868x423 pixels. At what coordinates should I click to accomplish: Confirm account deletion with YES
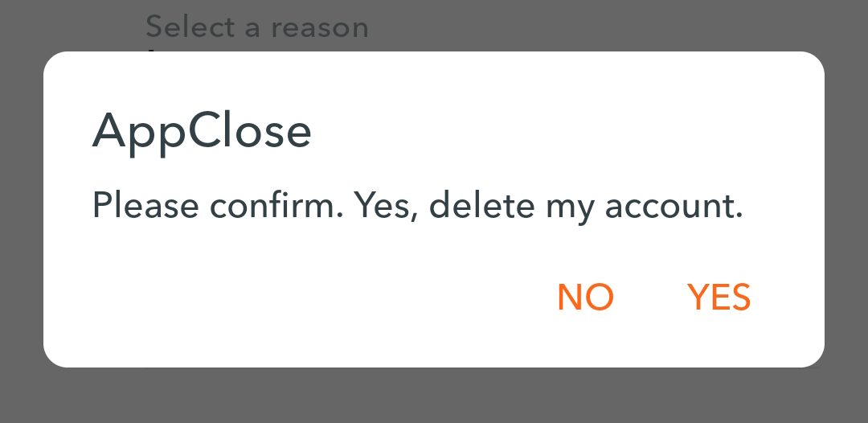click(x=719, y=297)
